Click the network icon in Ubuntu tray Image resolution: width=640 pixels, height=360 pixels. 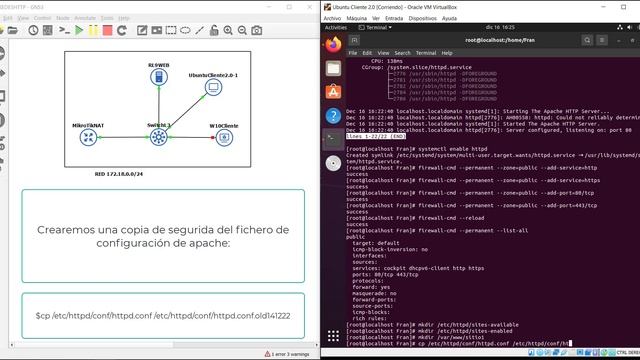click(620, 27)
